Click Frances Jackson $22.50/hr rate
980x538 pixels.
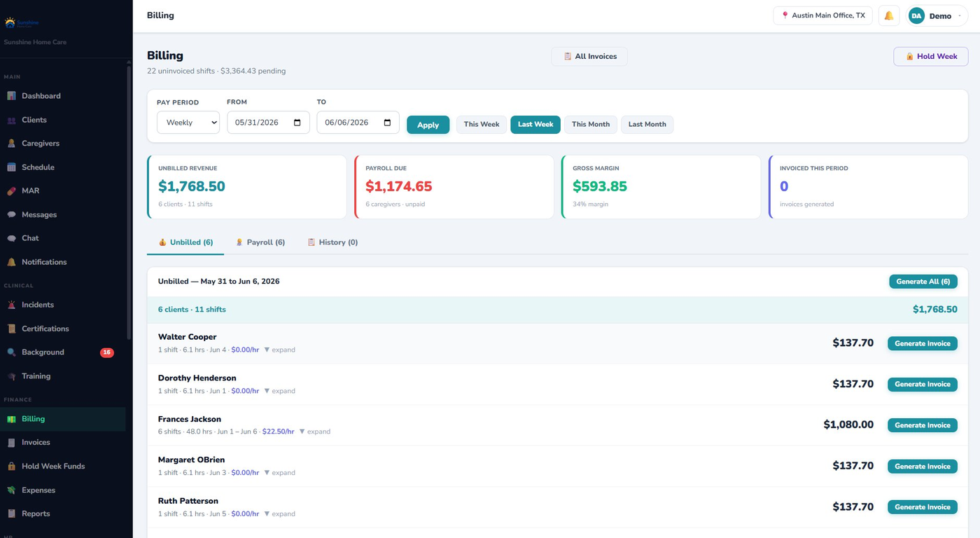(x=278, y=432)
